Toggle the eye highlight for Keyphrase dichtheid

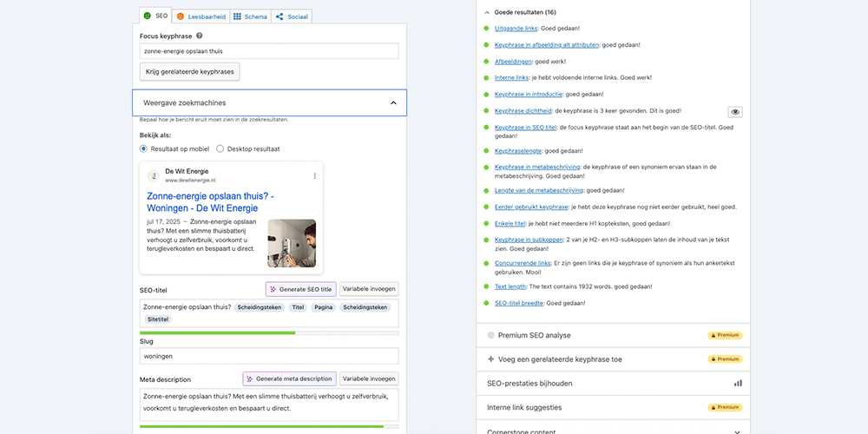735,112
